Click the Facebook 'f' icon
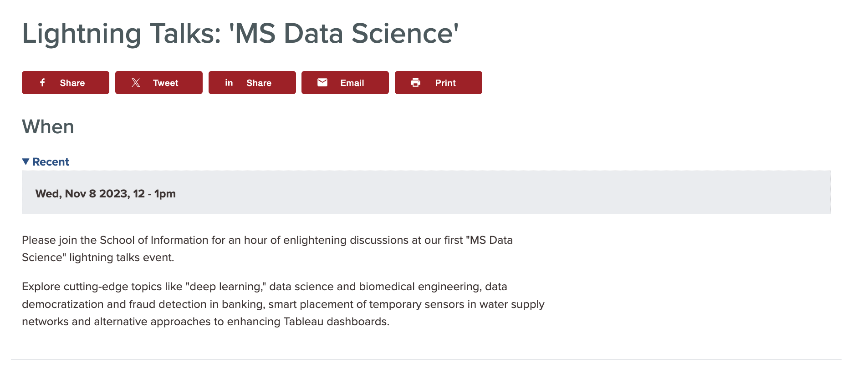Image resolution: width=868 pixels, height=373 pixels. click(x=42, y=82)
